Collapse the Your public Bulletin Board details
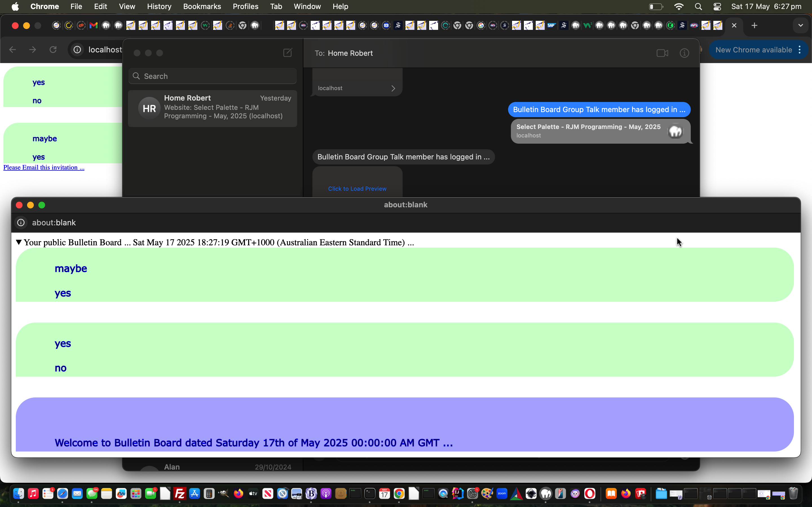This screenshot has width=812, height=507. coord(19,243)
